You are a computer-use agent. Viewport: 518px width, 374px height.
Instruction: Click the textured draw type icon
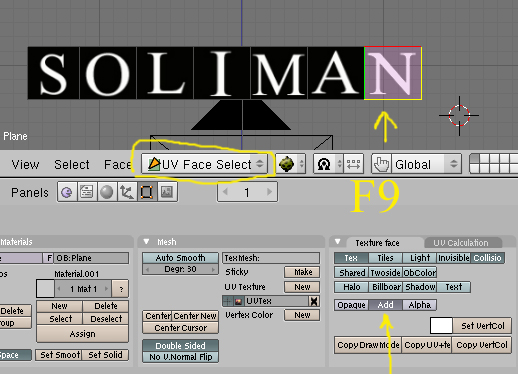(286, 164)
